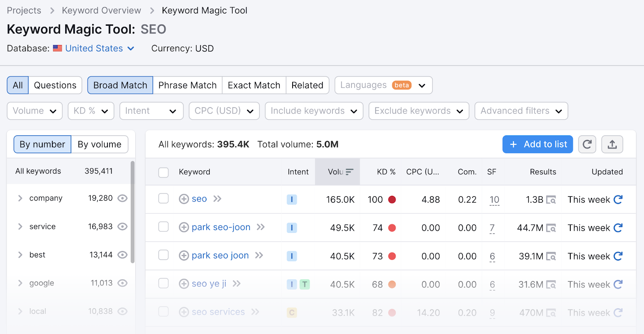Toggle the select-all keywords checkbox
This screenshot has width=644, height=334.
coord(163,172)
